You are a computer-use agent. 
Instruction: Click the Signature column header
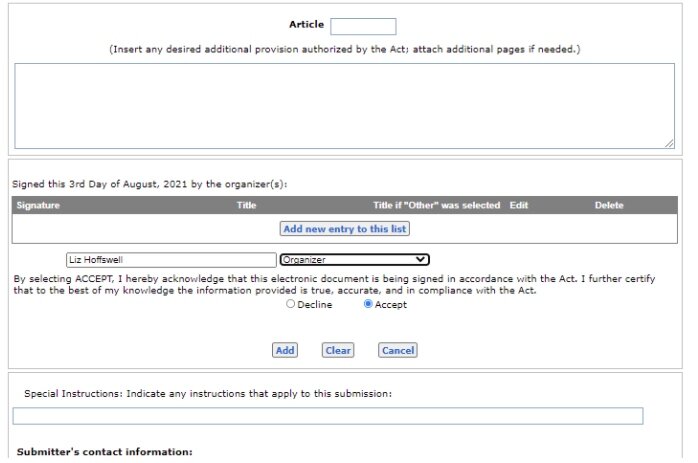38,206
